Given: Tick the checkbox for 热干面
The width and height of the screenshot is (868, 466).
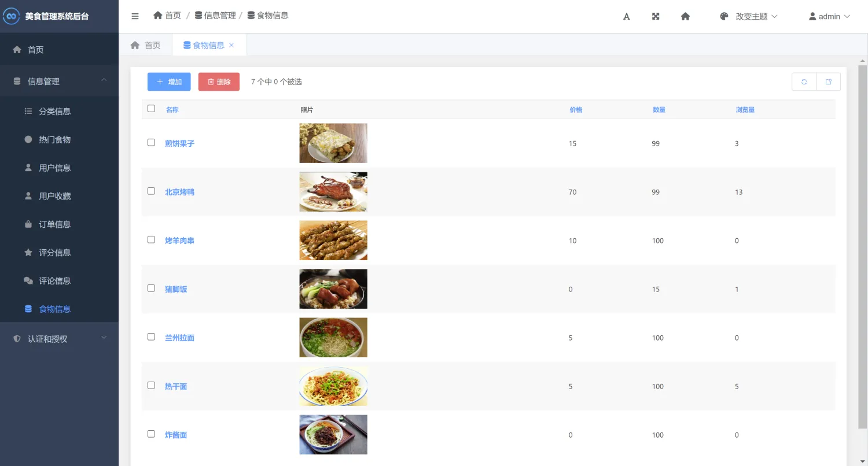Looking at the screenshot, I should click(151, 385).
